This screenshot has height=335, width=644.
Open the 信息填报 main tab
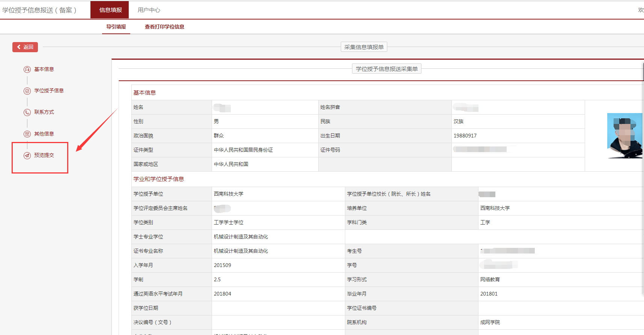(x=110, y=10)
